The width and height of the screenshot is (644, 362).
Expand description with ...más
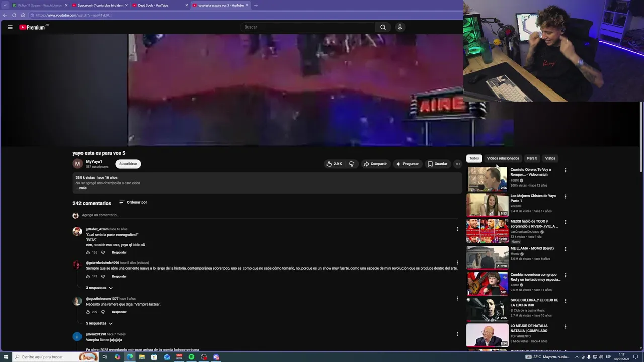pos(82,188)
